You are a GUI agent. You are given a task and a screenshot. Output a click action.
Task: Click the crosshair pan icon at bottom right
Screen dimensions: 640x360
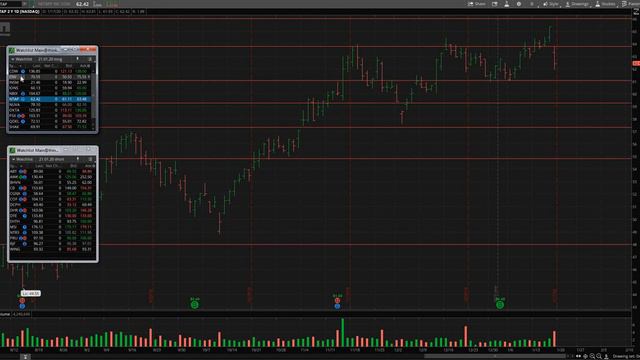point(585,356)
